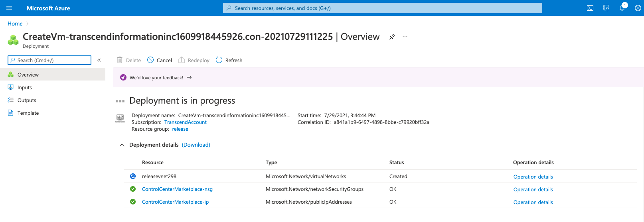
Task: Click the We'd love your feedback text
Action: pos(156,78)
